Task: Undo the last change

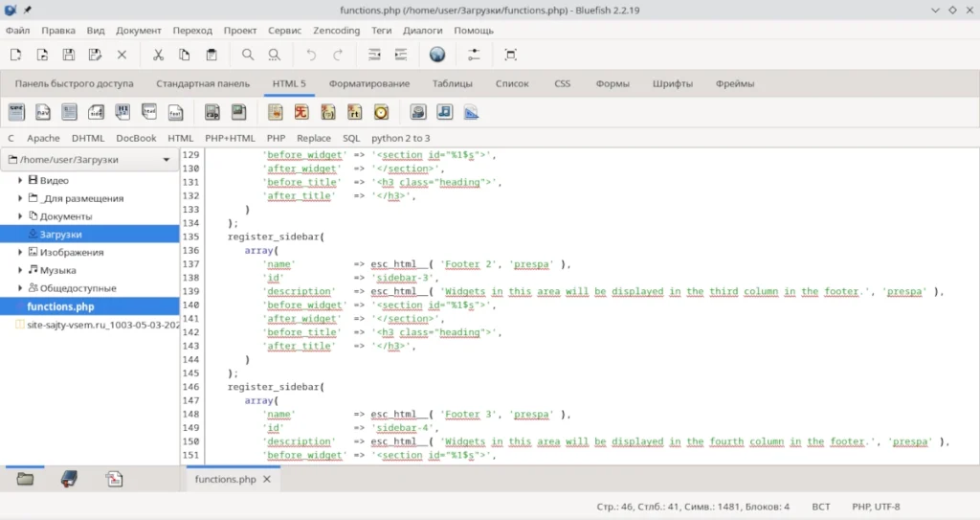Action: tap(311, 56)
